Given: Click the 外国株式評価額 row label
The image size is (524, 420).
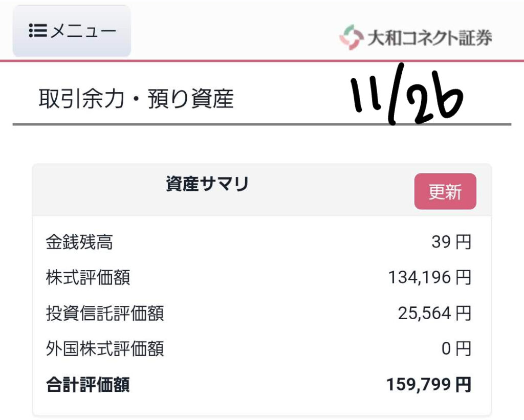Looking at the screenshot, I should click(x=104, y=349).
